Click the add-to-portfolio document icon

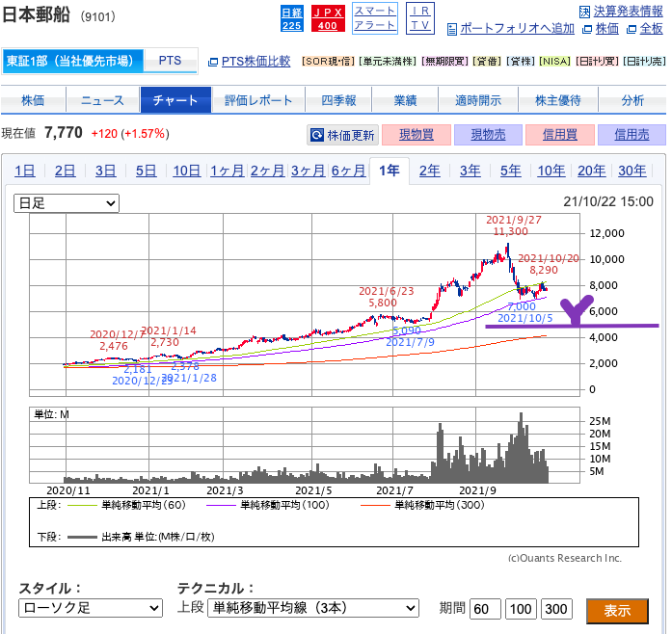pos(452,29)
